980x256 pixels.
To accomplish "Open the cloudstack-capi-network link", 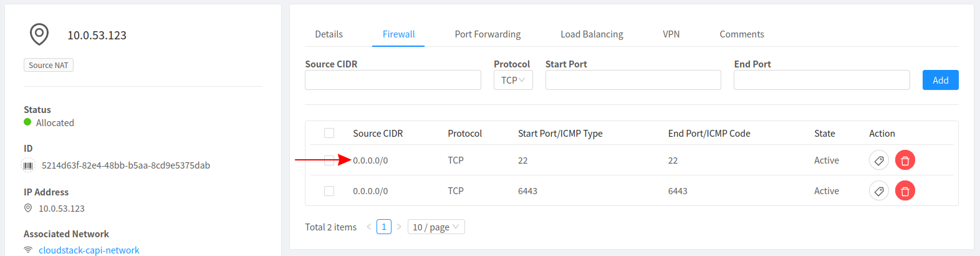I will coord(89,250).
